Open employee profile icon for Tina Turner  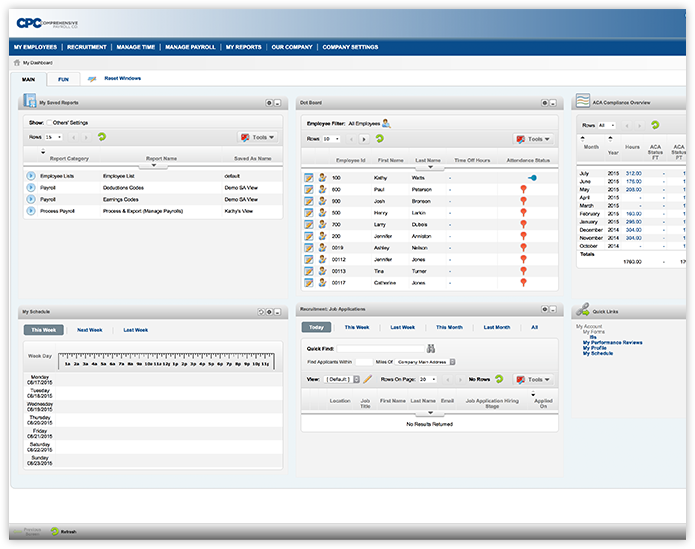[322, 271]
